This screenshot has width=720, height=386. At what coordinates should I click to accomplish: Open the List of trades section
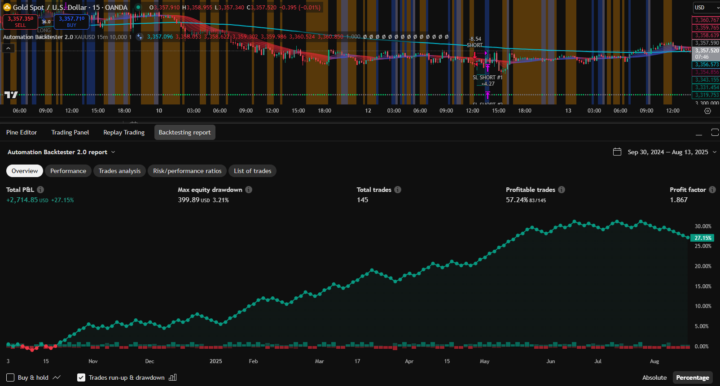coord(252,171)
